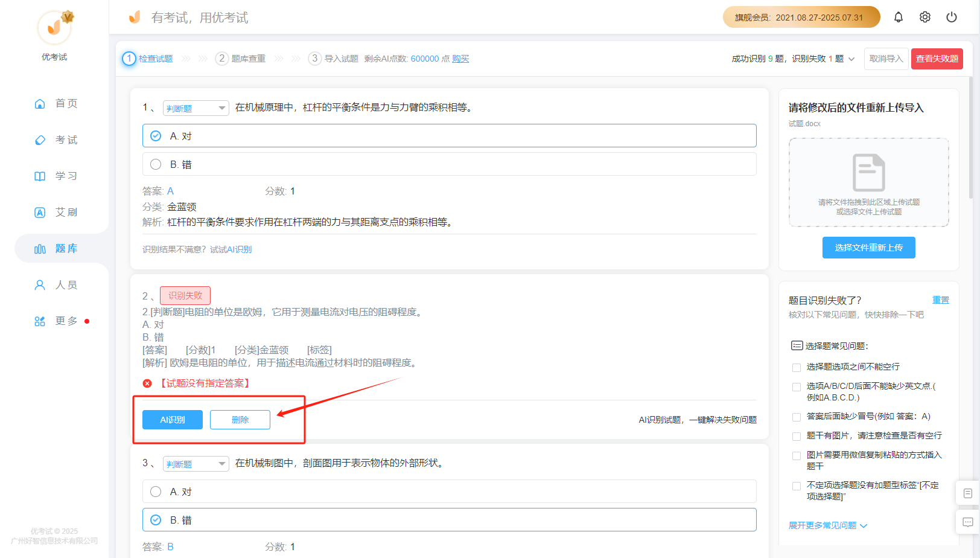980x558 pixels.
Task: Select option A. 对 in question 3
Action: 450,492
